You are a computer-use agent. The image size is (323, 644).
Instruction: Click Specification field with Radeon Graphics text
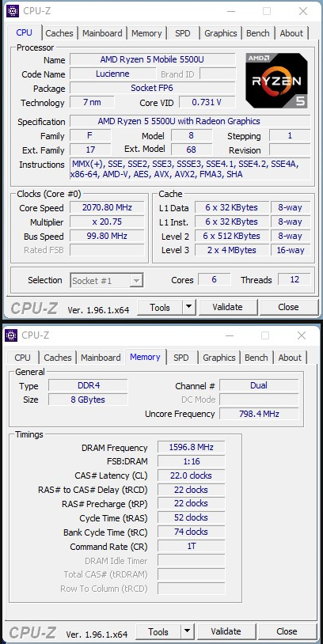[x=190, y=121]
